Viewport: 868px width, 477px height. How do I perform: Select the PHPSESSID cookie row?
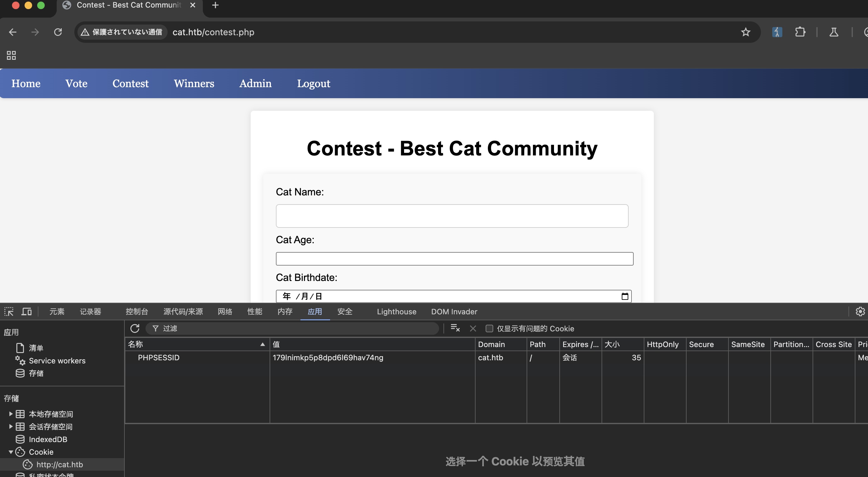(158, 357)
